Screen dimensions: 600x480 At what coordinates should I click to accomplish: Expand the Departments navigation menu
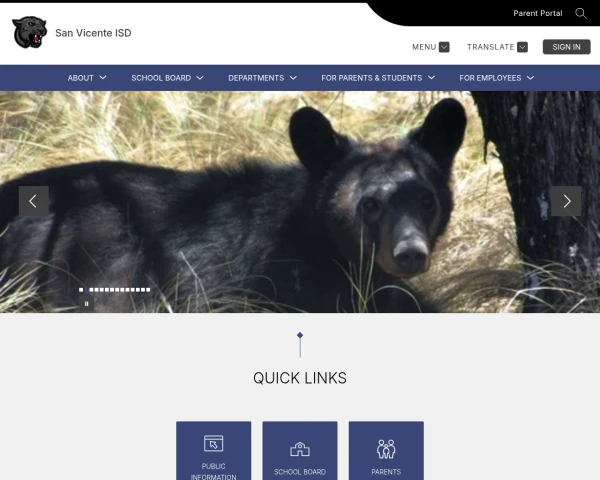[x=262, y=78]
